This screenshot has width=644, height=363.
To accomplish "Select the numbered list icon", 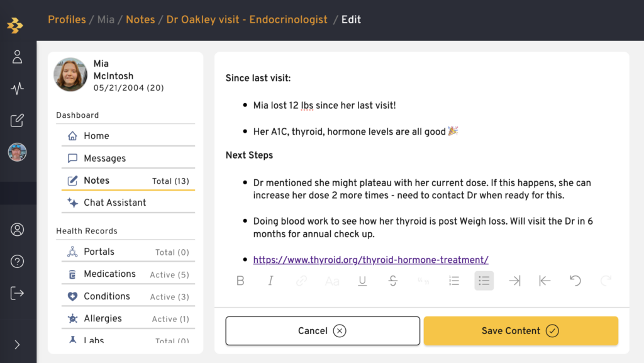I will point(454,281).
